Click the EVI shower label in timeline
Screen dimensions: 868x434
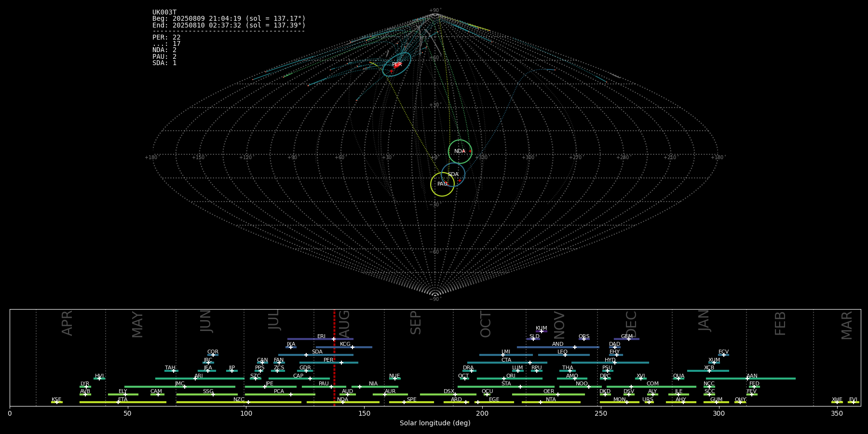(853, 400)
